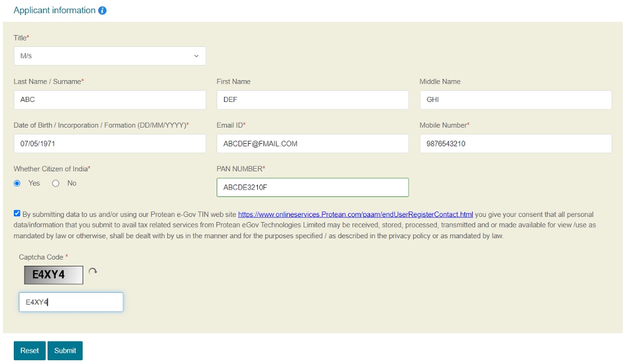This screenshot has height=364, width=626.
Task: Click the Mobile Number input field
Action: pyautogui.click(x=516, y=143)
